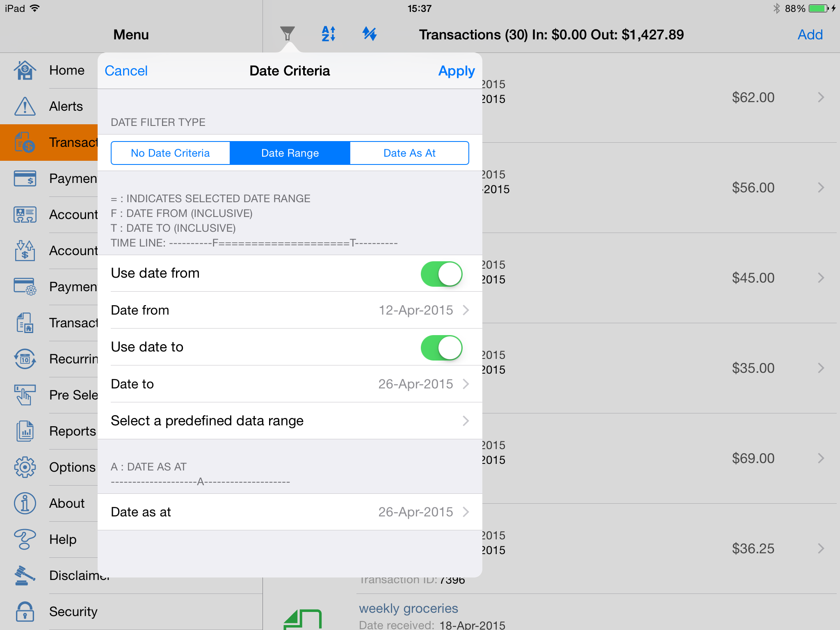Tap Apply to confirm date criteria
Image resolution: width=840 pixels, height=630 pixels.
pyautogui.click(x=456, y=71)
